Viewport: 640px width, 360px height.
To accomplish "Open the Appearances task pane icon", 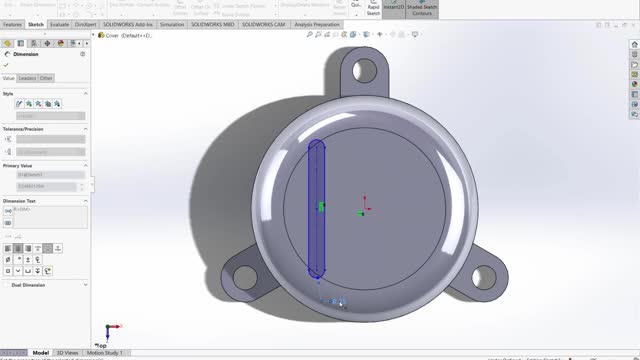I will 634,84.
